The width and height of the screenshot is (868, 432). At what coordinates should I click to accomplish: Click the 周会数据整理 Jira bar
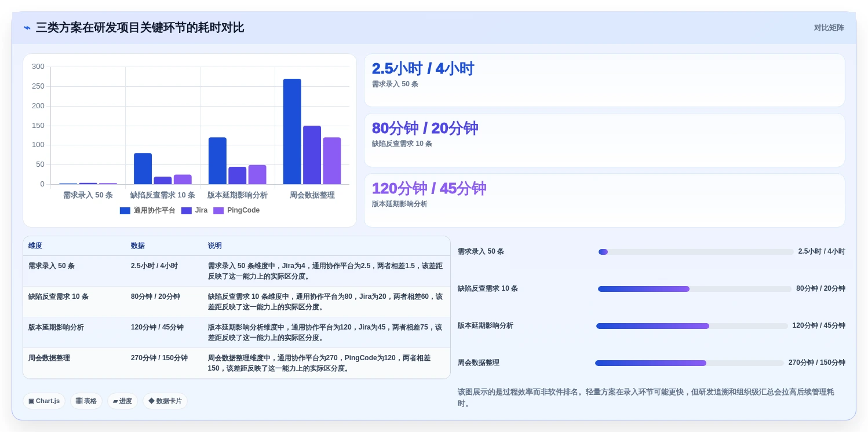pos(312,155)
